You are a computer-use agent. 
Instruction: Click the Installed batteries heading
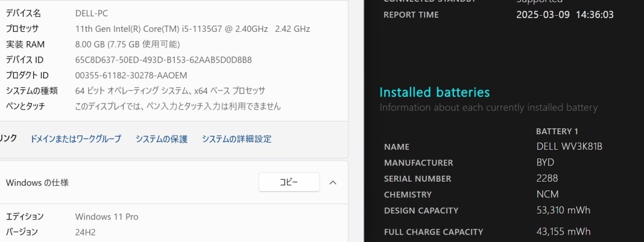tap(434, 92)
